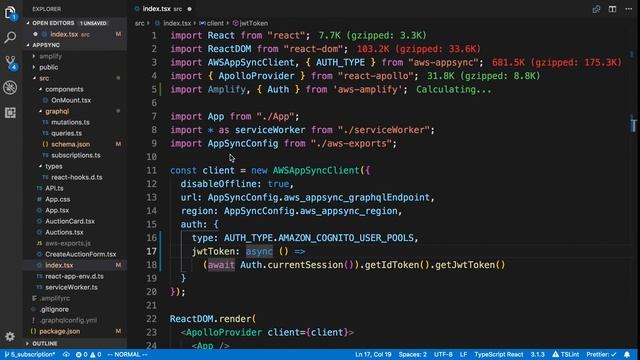Open react-hooks.d.ts file
This screenshot has height=360, width=640.
click(75, 177)
